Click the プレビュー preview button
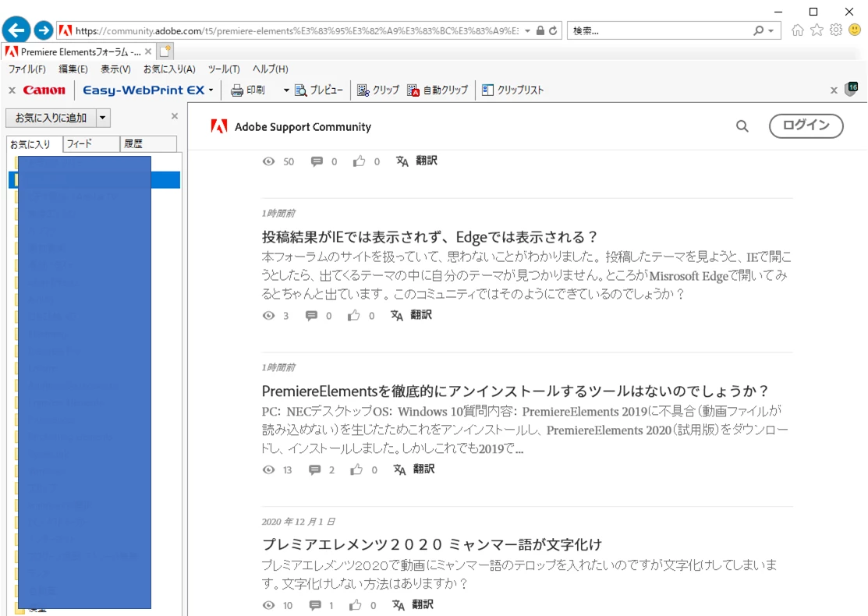Screen dimensions: 868x616 click(x=319, y=90)
